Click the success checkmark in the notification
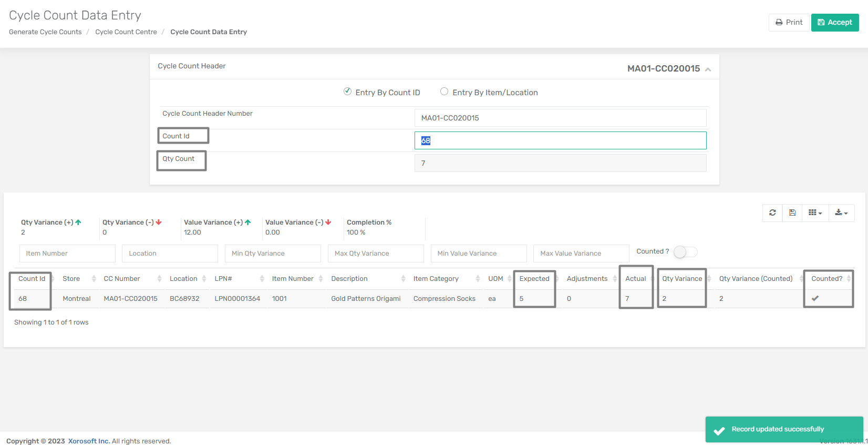 [719, 431]
